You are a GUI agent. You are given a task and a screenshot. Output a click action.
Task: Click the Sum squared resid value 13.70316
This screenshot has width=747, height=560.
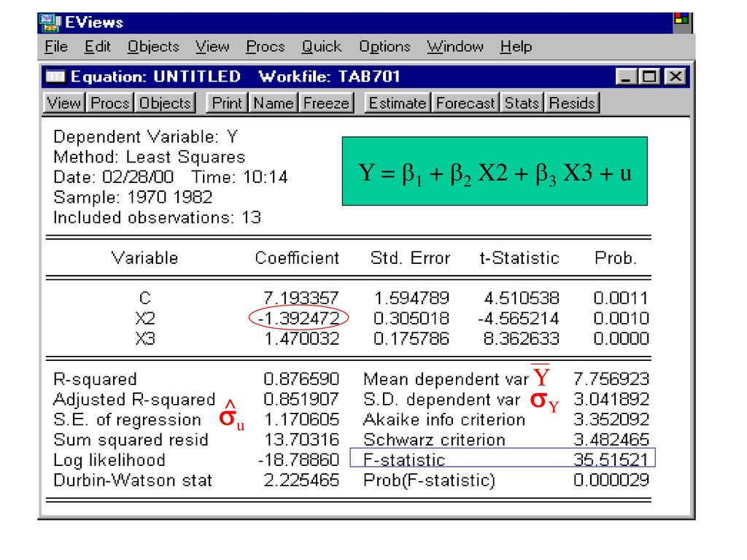301,440
